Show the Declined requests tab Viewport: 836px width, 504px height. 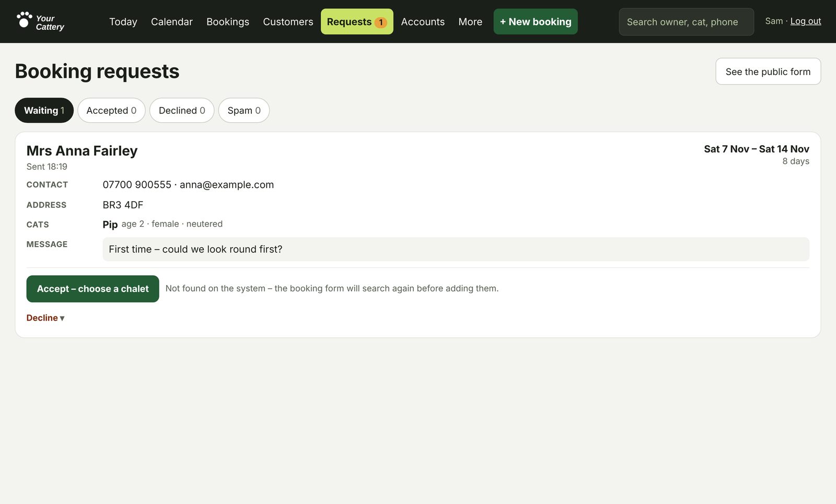click(182, 110)
